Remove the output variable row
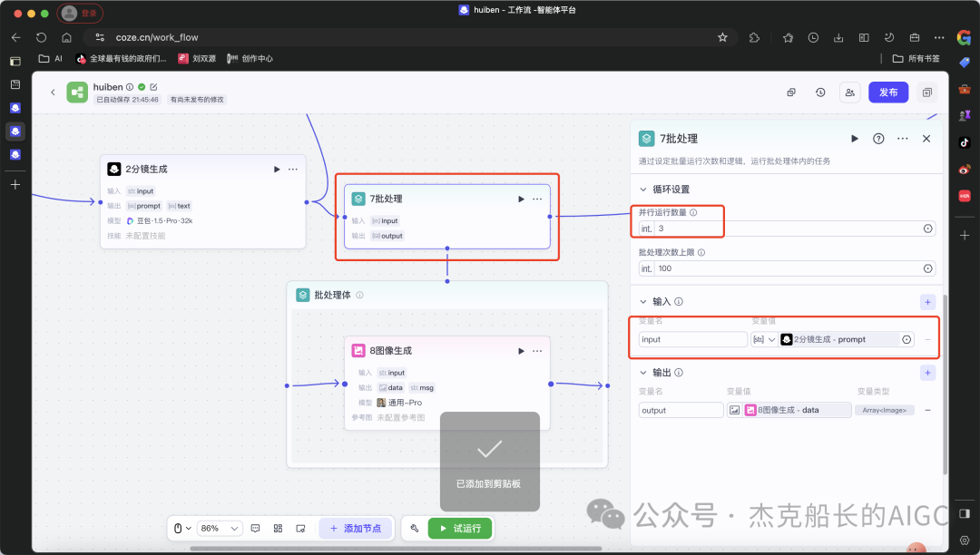This screenshot has width=980, height=555. tap(927, 410)
